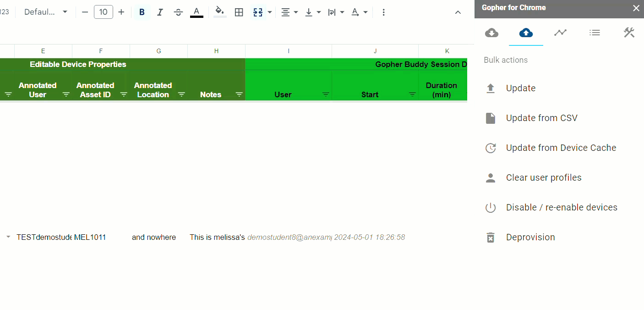Select column H header
This screenshot has width=644, height=310.
216,51
